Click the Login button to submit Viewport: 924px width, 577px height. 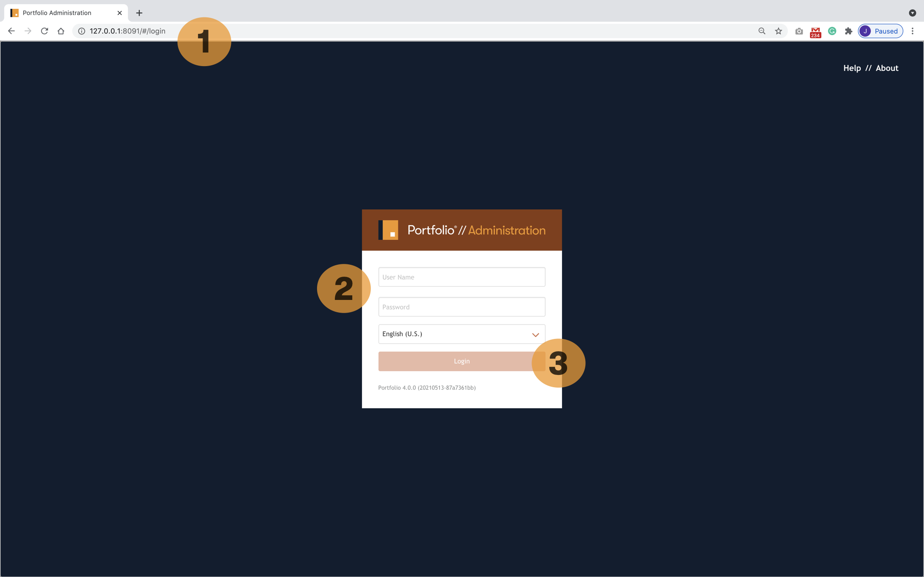461,361
